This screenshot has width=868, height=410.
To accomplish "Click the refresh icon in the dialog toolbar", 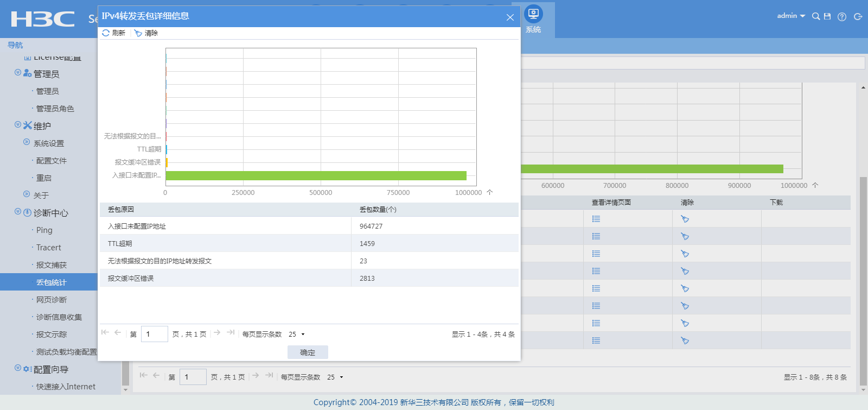I will point(106,33).
